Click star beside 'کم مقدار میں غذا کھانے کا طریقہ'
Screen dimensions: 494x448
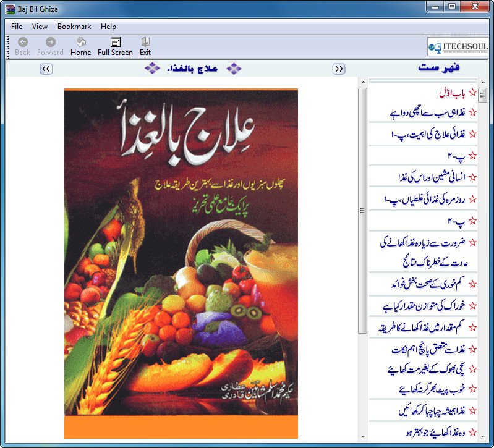tap(472, 328)
